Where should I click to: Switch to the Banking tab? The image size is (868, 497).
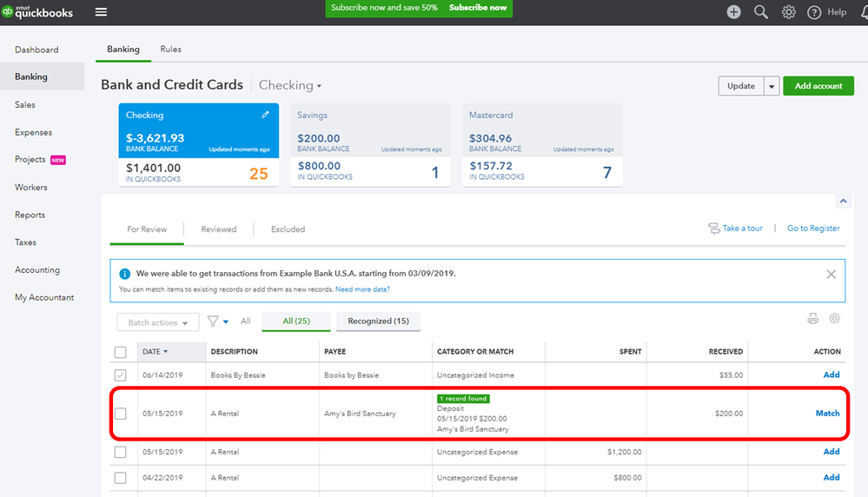point(123,50)
